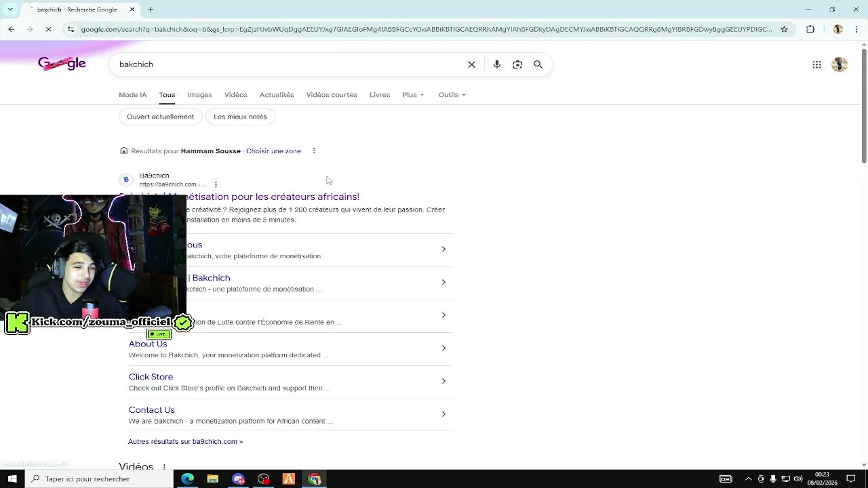Show hidden system tray icons

[749, 479]
